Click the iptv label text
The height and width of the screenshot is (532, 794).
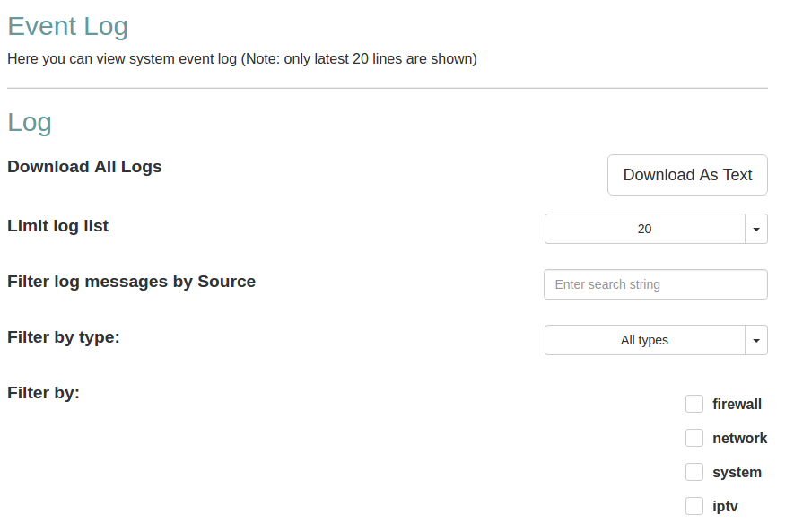tap(725, 507)
